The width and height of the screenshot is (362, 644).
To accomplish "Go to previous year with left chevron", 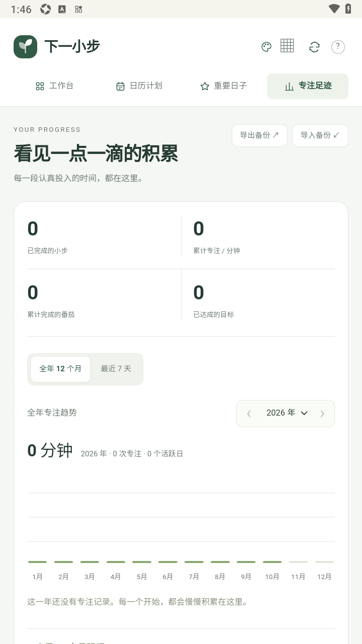I will 249,414.
